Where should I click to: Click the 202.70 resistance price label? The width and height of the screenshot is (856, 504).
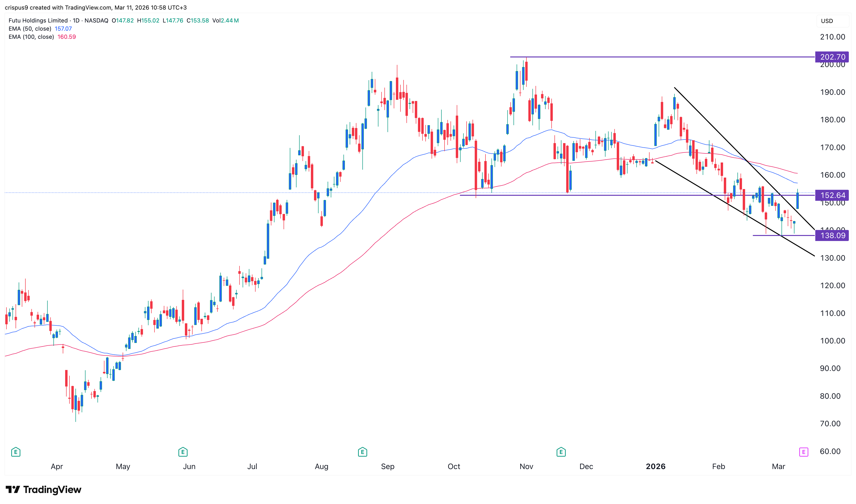click(832, 57)
